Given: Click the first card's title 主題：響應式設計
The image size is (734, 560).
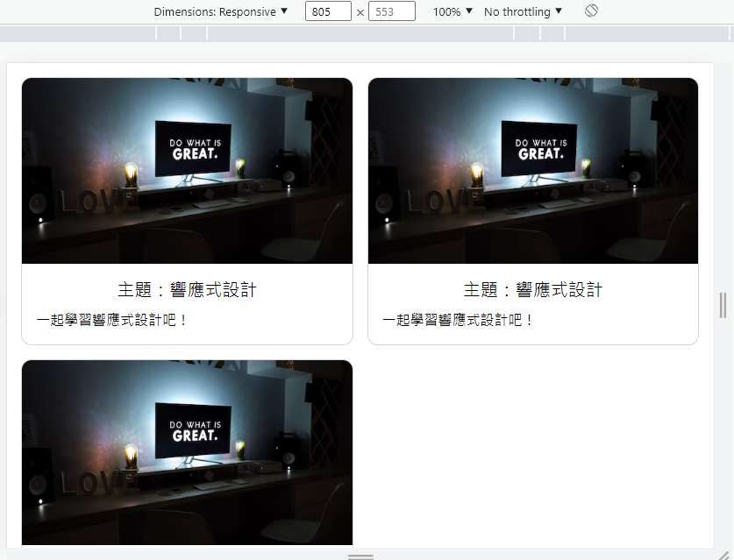Looking at the screenshot, I should coord(188,289).
